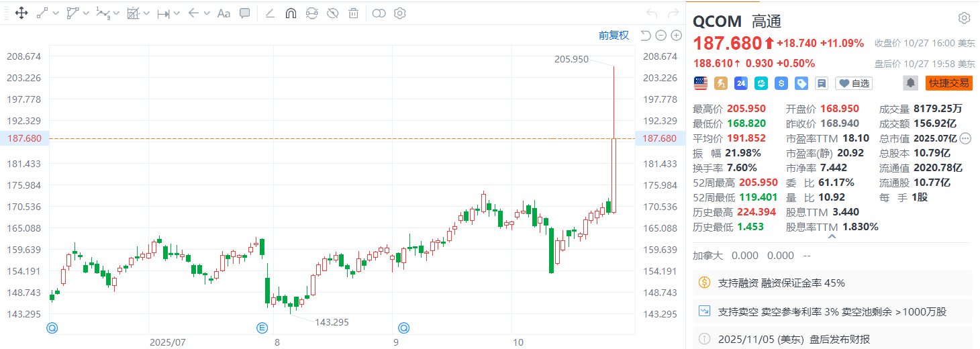Click the blue dollar sign badge icon
This screenshot has height=349, width=980.
click(x=781, y=83)
